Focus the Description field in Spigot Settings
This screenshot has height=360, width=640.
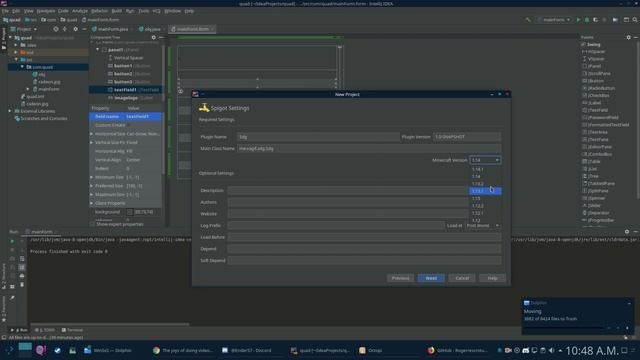(348, 191)
